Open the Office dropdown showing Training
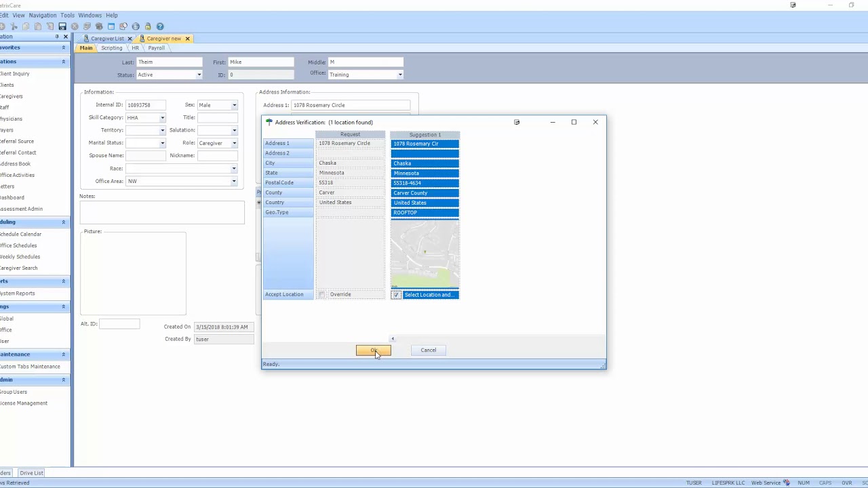The height and width of the screenshot is (488, 868). click(x=400, y=75)
